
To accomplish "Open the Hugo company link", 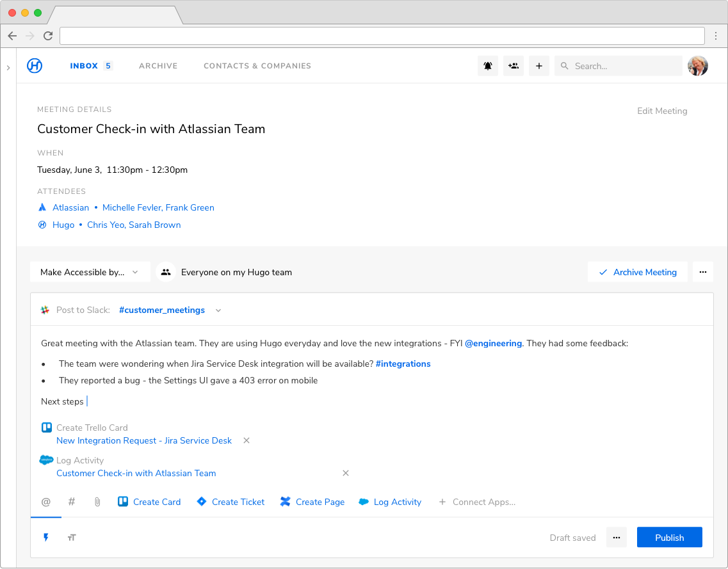I will click(x=63, y=225).
